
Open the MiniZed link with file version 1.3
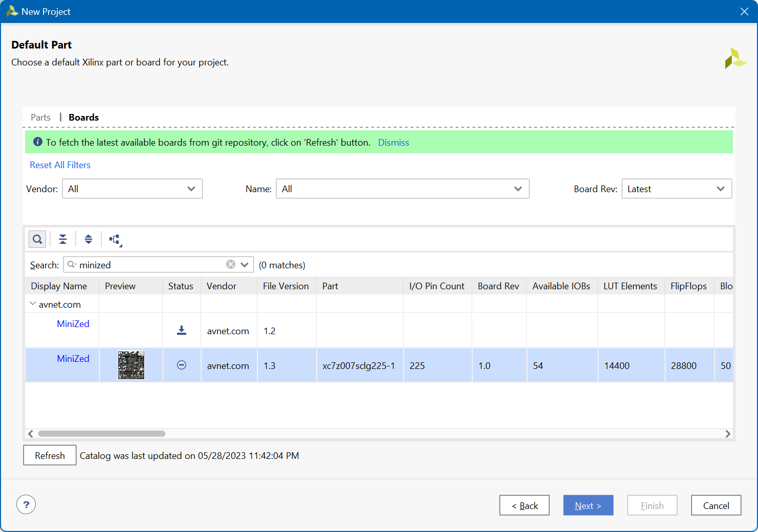(x=73, y=359)
